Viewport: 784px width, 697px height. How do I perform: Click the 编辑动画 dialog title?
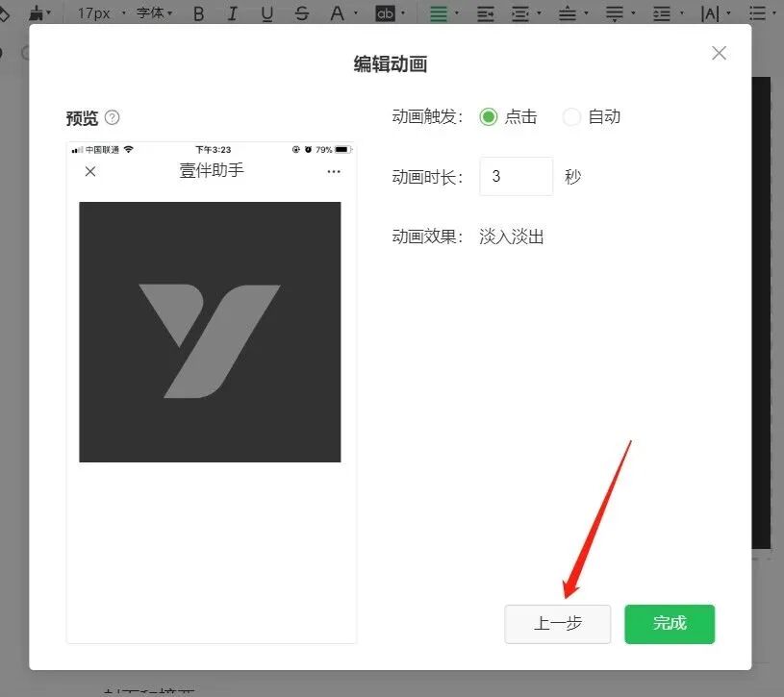click(x=390, y=64)
